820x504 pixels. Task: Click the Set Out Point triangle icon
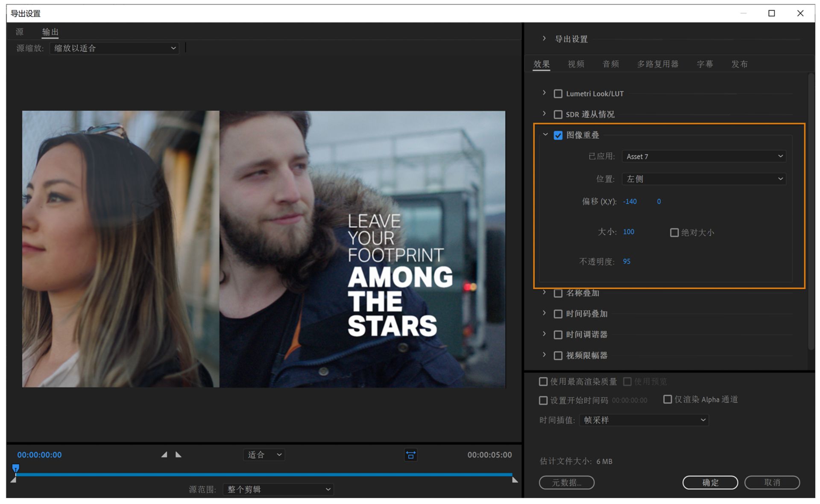point(179,455)
